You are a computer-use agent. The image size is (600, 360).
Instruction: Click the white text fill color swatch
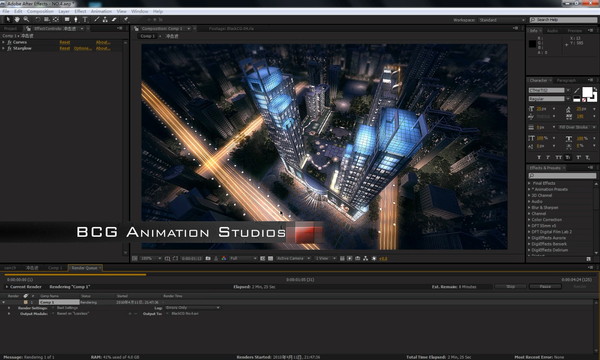[x=587, y=92]
